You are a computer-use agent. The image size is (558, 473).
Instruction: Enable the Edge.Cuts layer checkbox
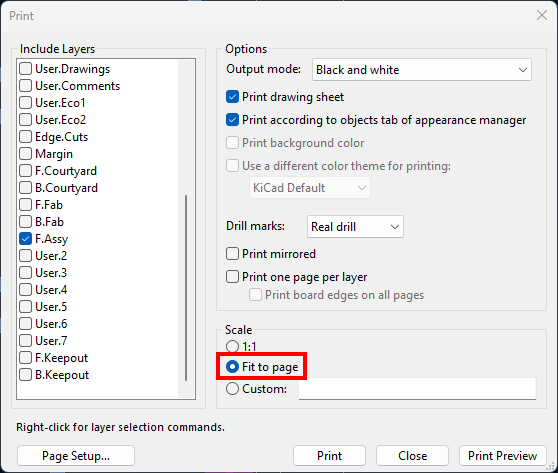tap(26, 137)
